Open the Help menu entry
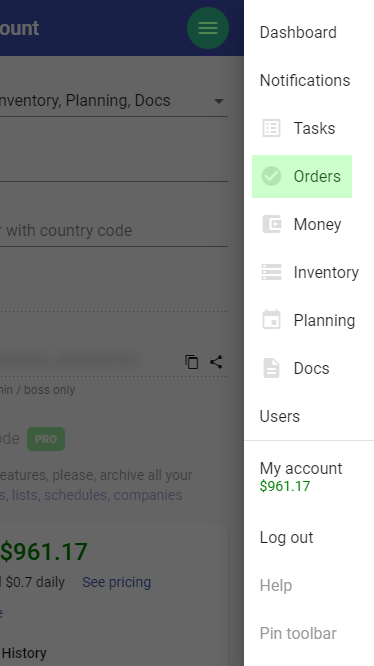This screenshot has width=374, height=666. coord(276,585)
